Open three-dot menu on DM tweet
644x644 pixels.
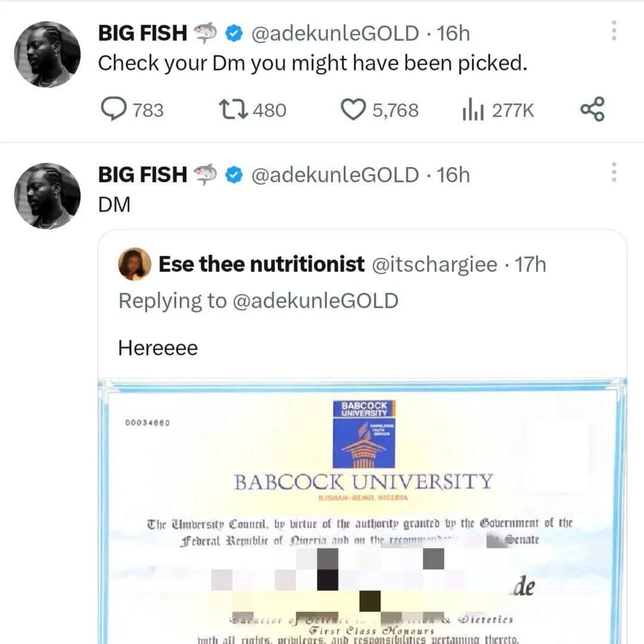(614, 172)
